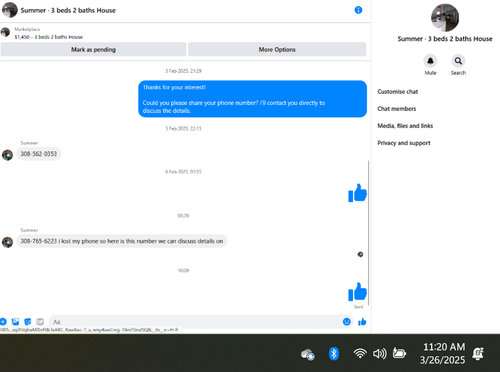The width and height of the screenshot is (500, 372).
Task: Check the battery status tray icon
Action: (x=399, y=353)
